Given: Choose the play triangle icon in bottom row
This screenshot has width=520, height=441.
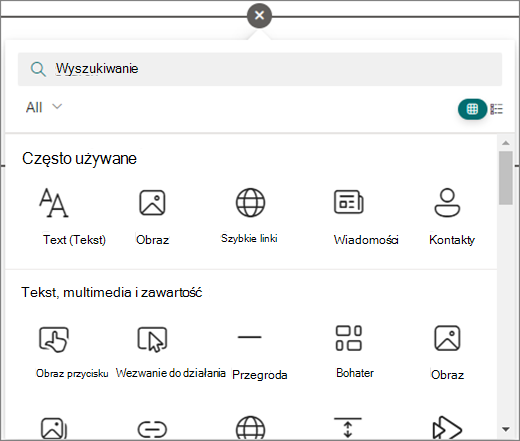Looking at the screenshot, I should click(x=447, y=427).
